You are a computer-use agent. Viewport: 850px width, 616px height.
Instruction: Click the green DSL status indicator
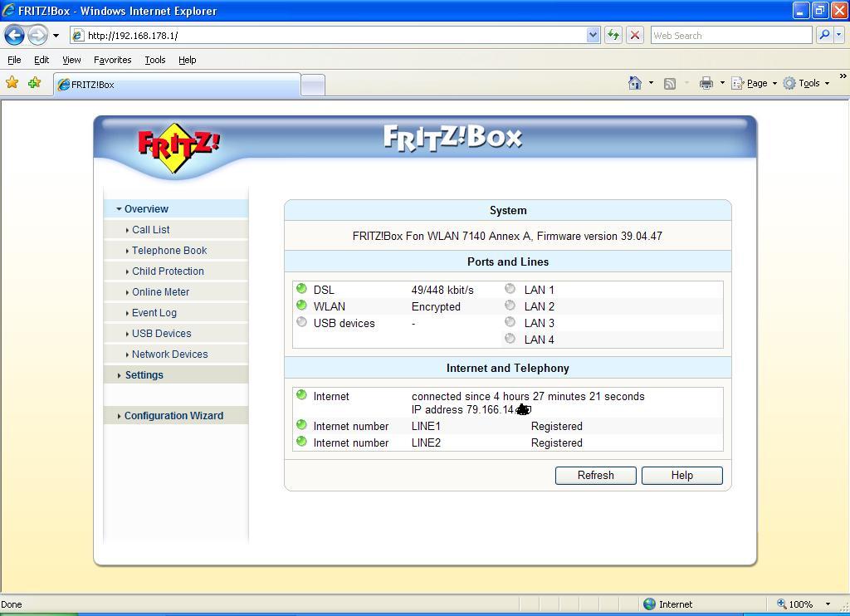(302, 288)
